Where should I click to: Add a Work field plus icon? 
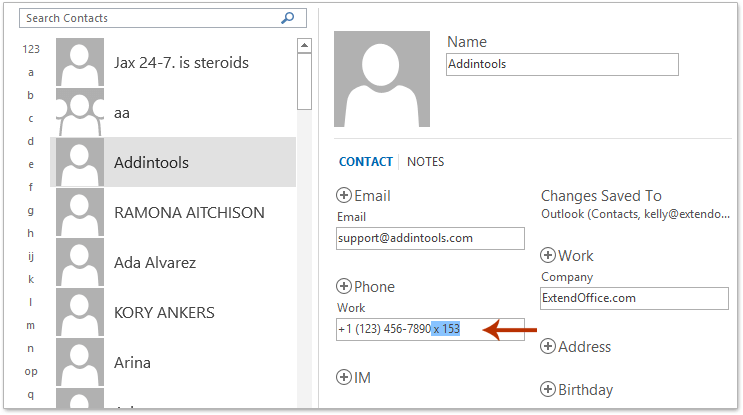click(548, 255)
